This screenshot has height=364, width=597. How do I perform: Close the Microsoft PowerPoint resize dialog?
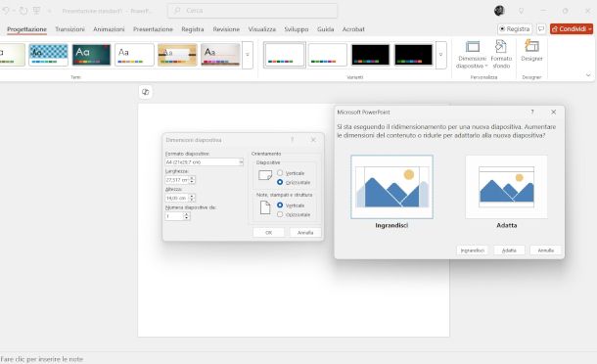click(x=553, y=112)
